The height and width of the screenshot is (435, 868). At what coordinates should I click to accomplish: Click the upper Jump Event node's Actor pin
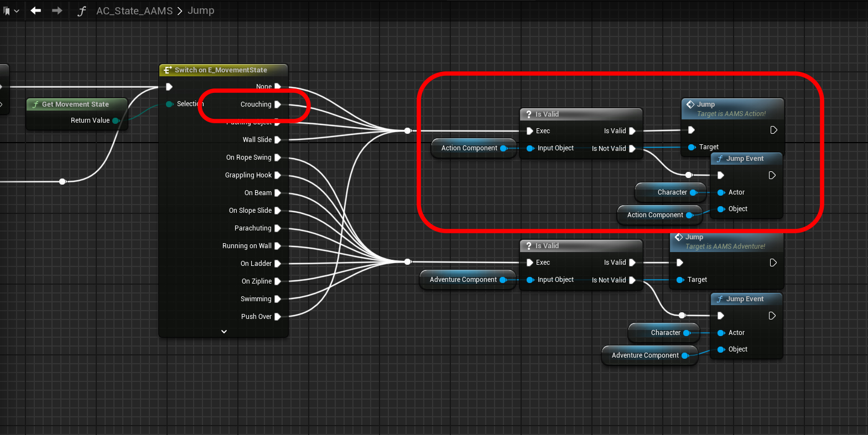[x=721, y=192]
